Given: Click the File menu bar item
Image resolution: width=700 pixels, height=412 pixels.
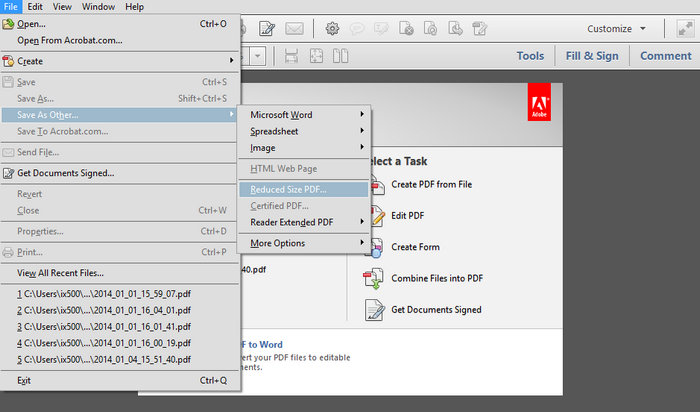Looking at the screenshot, I should tap(11, 7).
